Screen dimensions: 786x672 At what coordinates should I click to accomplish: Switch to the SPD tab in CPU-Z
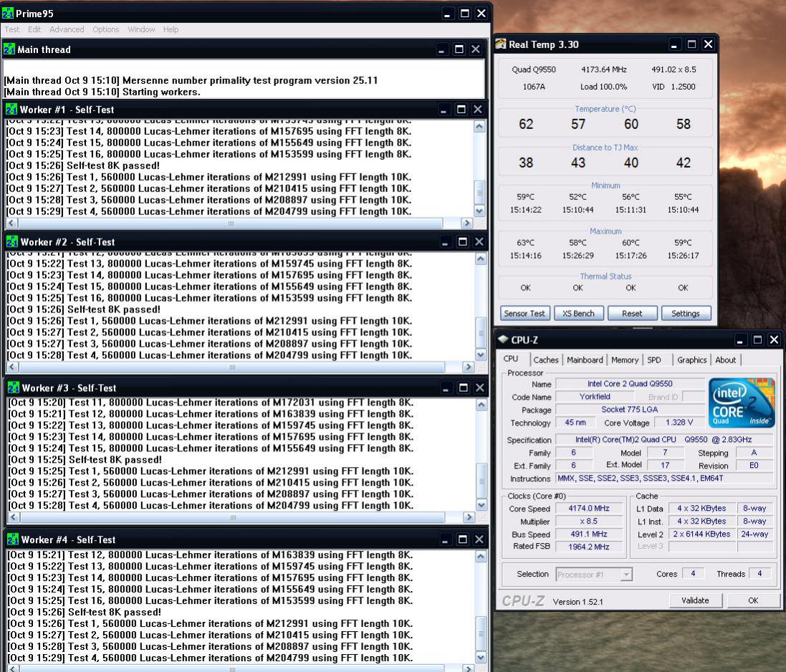pyautogui.click(x=654, y=360)
